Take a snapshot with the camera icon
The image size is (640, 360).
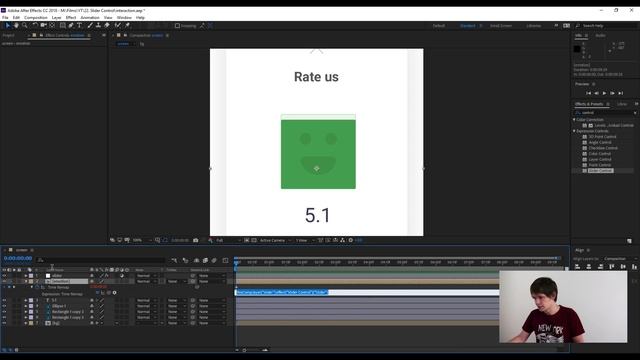tap(196, 240)
